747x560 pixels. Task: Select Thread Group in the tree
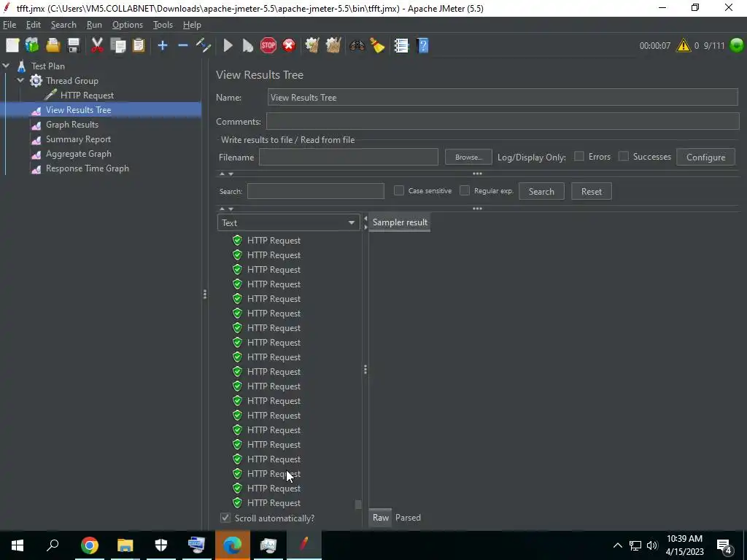tap(72, 80)
